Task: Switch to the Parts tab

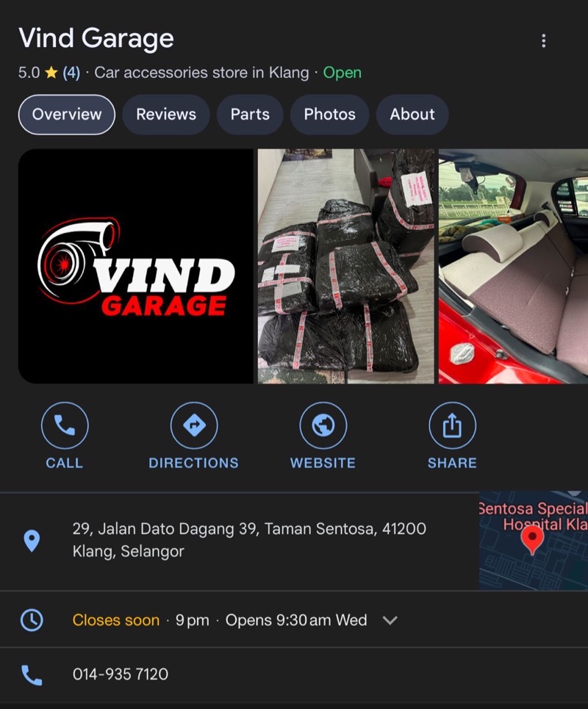Action: pyautogui.click(x=250, y=115)
